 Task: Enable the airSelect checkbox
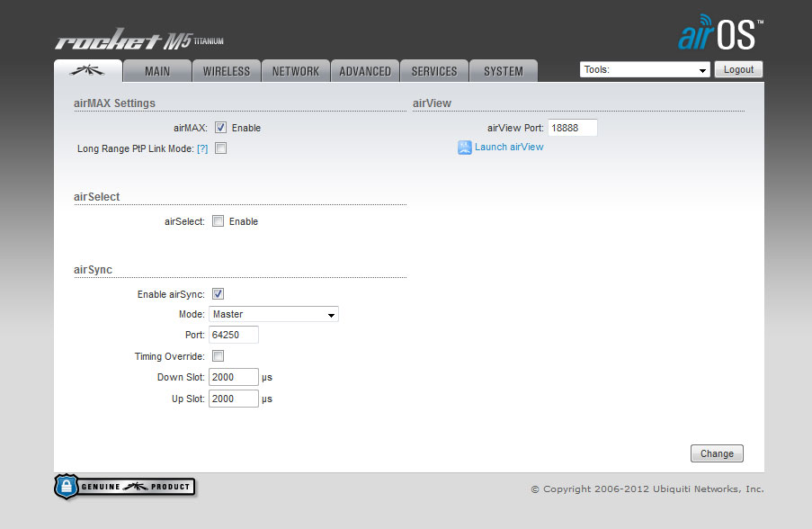coord(218,220)
